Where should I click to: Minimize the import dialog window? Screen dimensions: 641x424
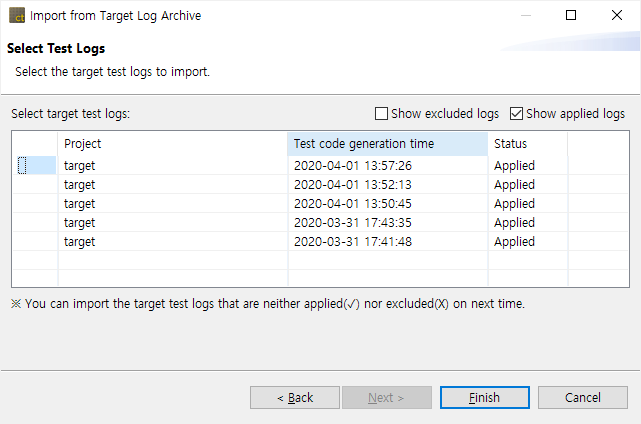point(525,16)
